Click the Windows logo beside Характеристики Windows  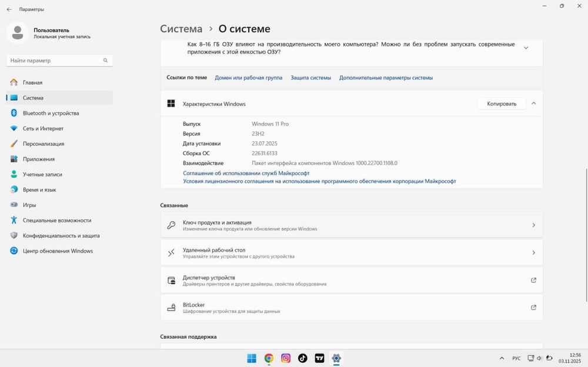click(x=171, y=104)
